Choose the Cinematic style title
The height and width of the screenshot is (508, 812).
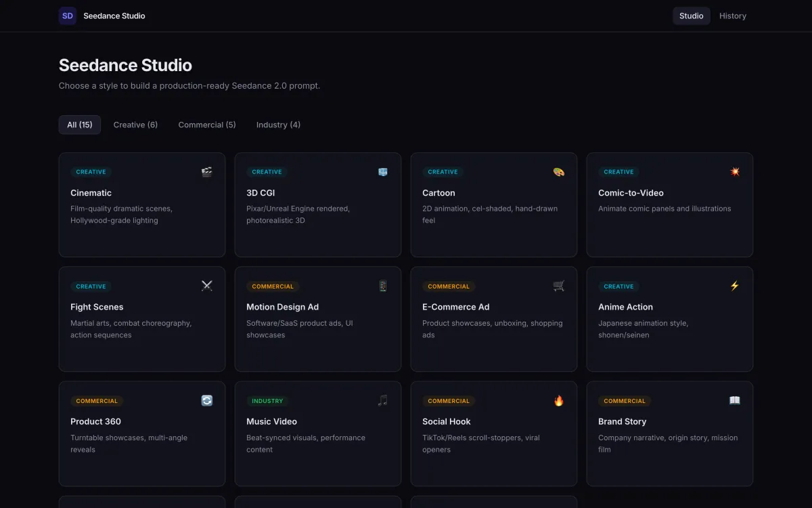click(x=91, y=193)
